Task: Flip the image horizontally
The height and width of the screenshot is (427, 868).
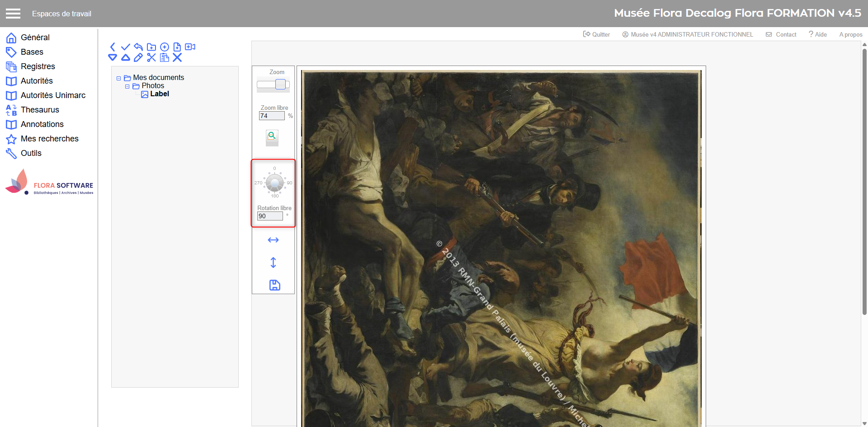Action: coord(273,240)
